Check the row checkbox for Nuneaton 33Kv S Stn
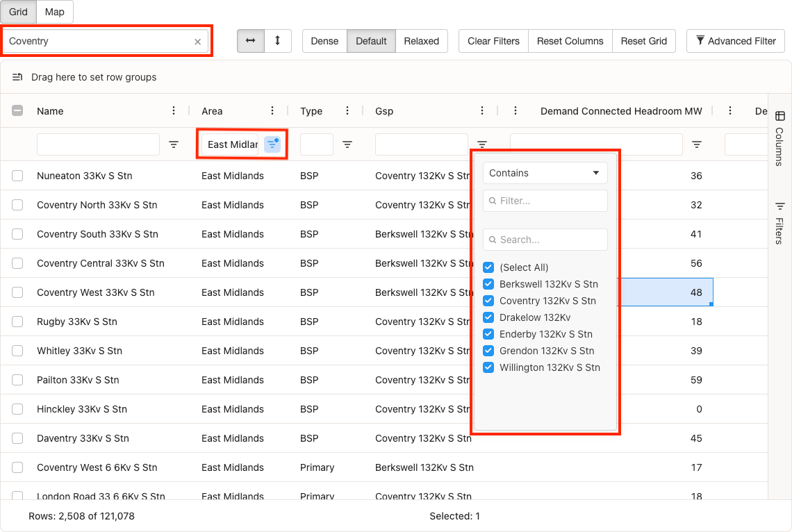Screen dimensions: 792x532 point(17,176)
